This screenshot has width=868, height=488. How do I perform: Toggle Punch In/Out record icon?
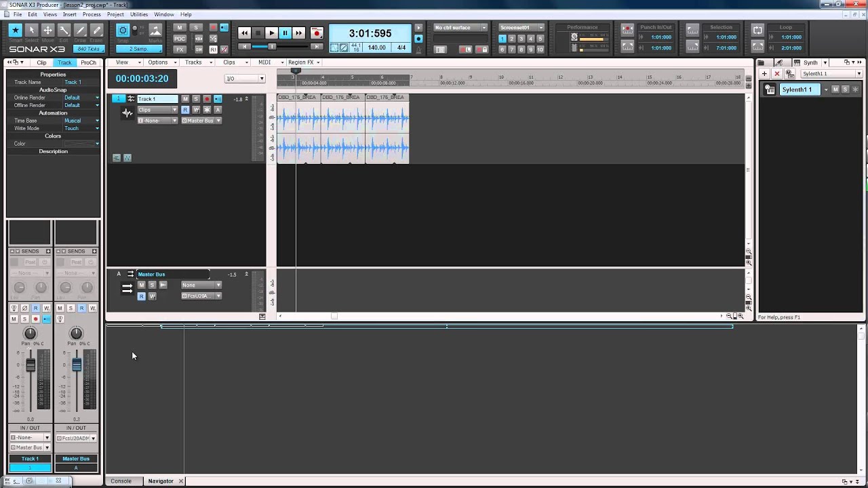627,30
